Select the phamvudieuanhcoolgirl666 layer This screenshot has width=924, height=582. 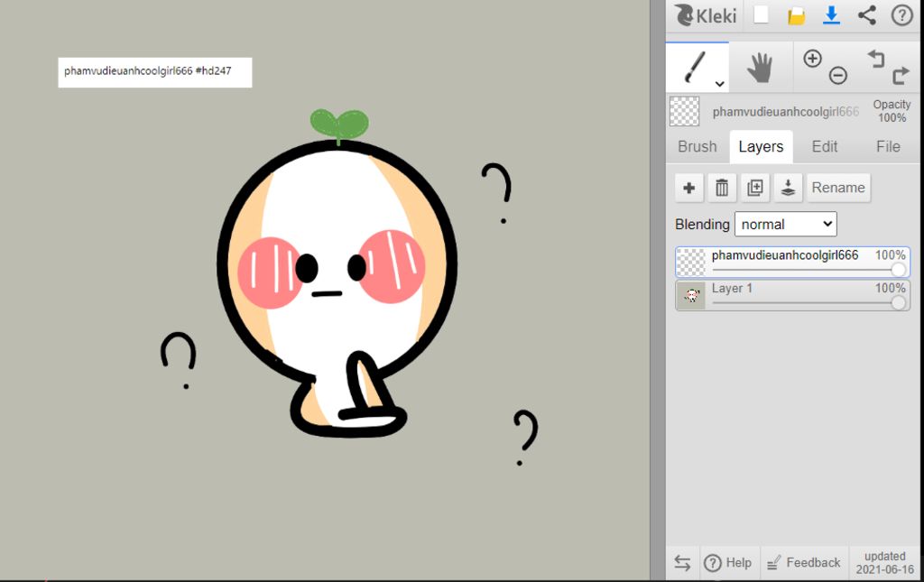[x=792, y=263]
